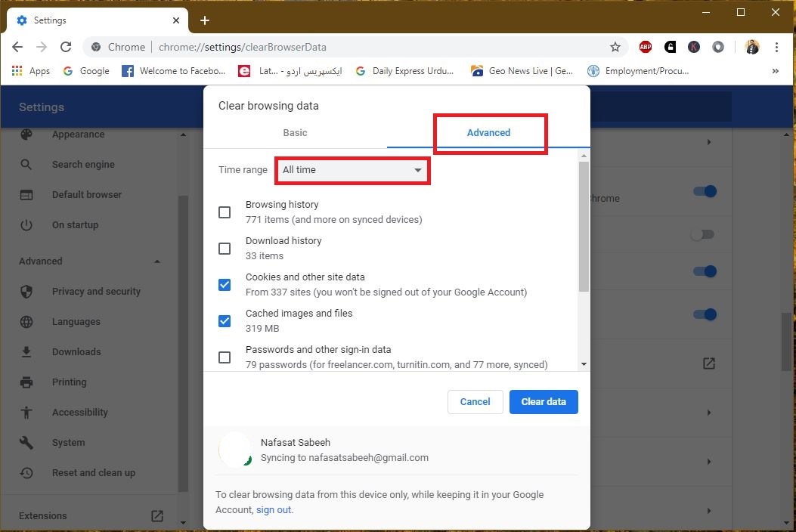Open the Employment/Procu... bookmark
This screenshot has width=796, height=532.
click(x=638, y=71)
